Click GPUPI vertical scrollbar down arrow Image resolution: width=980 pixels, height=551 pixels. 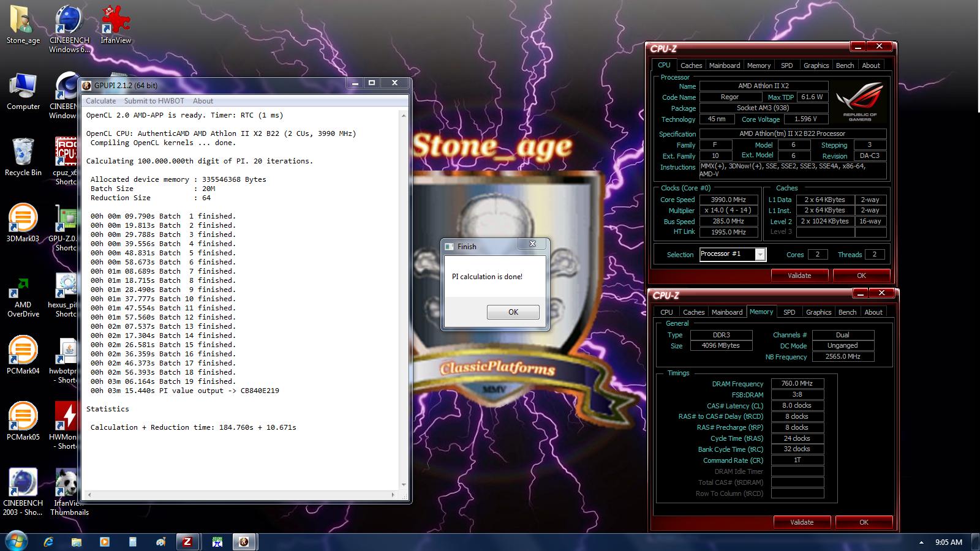pyautogui.click(x=403, y=485)
